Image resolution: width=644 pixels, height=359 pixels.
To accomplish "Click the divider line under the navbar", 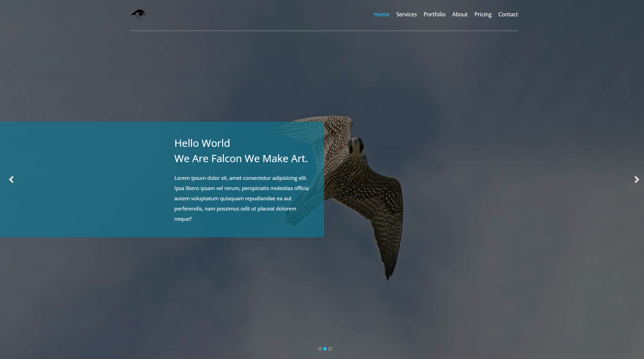I will (x=324, y=31).
